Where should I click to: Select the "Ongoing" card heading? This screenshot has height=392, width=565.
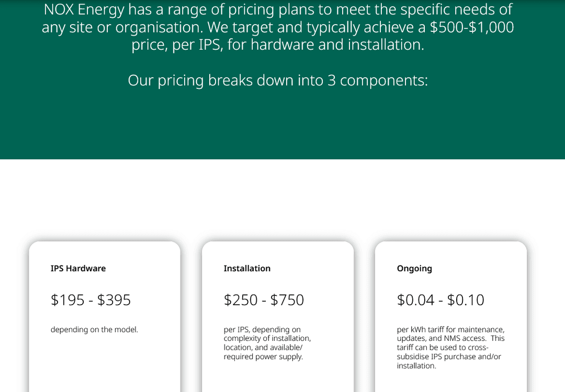[x=414, y=269]
